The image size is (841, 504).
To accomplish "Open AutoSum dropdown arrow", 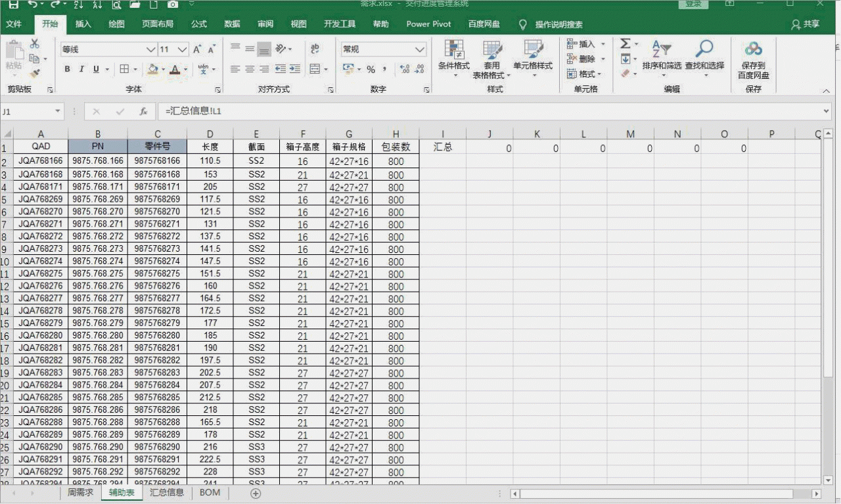I will pyautogui.click(x=637, y=44).
